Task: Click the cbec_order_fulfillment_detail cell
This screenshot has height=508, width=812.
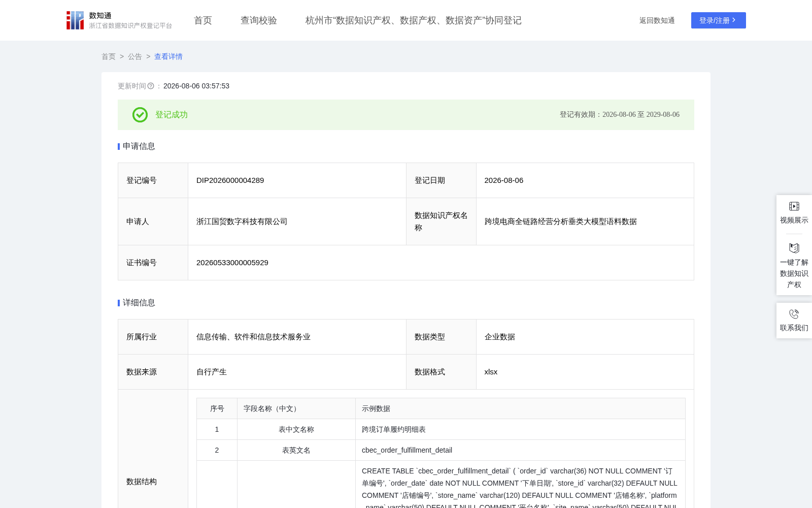Action: (520, 450)
